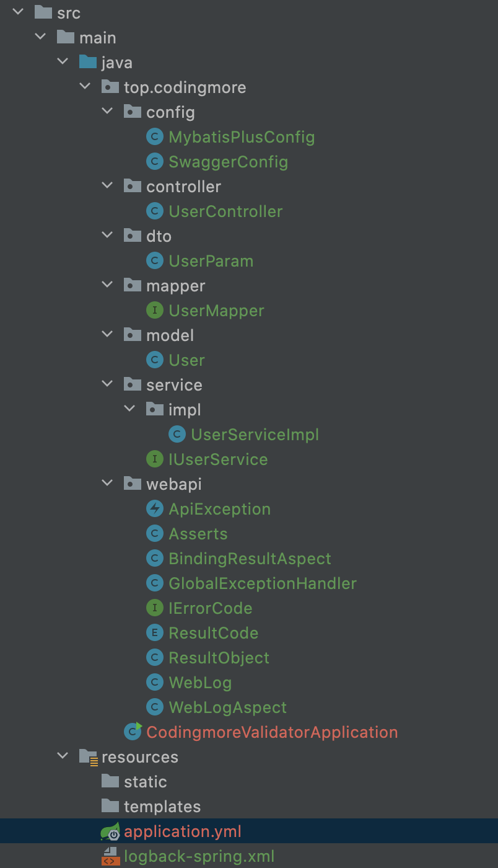This screenshot has height=868, width=498.
Task: Click the resources folder icon
Action: coord(88,757)
